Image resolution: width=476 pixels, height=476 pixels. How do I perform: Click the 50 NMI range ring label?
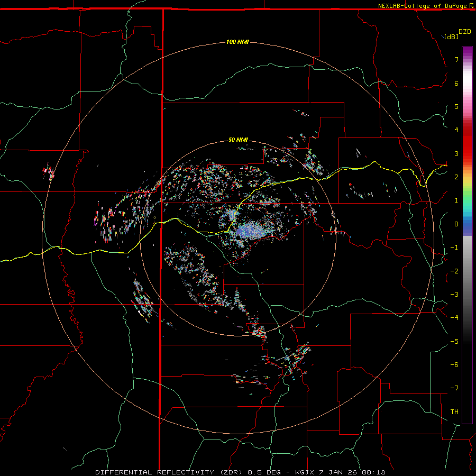(x=239, y=140)
